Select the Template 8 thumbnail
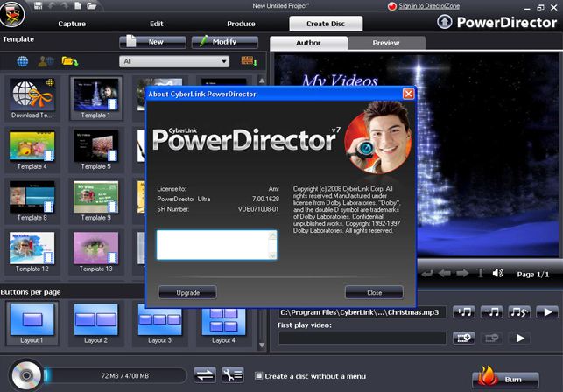Screen dimensions: 563x392 tap(32, 201)
